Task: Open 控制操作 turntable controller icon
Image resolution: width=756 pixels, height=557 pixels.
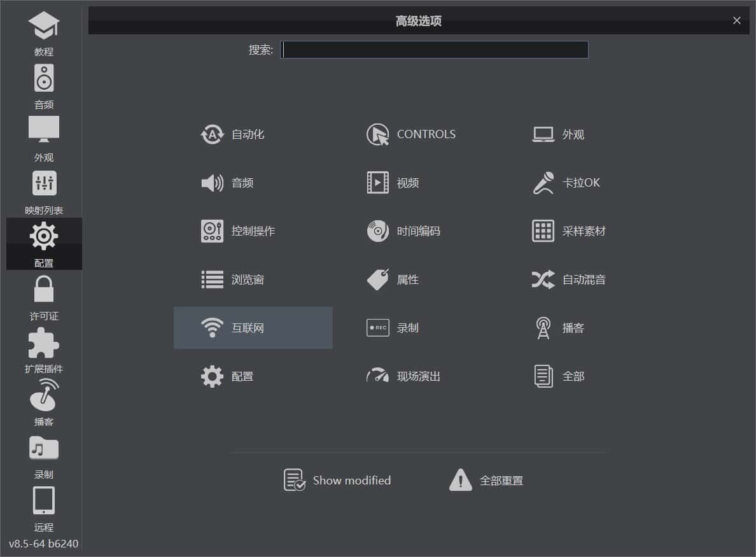Action: (212, 231)
